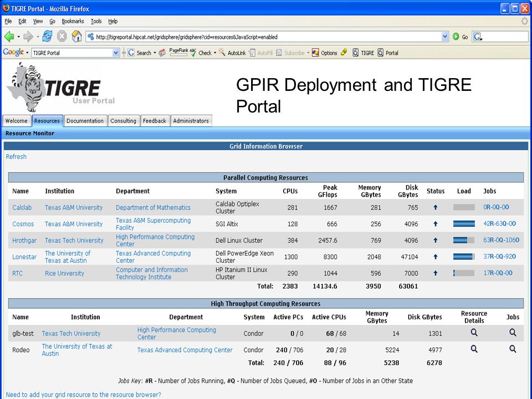Screen dimensions: 532x399
Task: Expand the Back button history dropdown
Action: 18,37
